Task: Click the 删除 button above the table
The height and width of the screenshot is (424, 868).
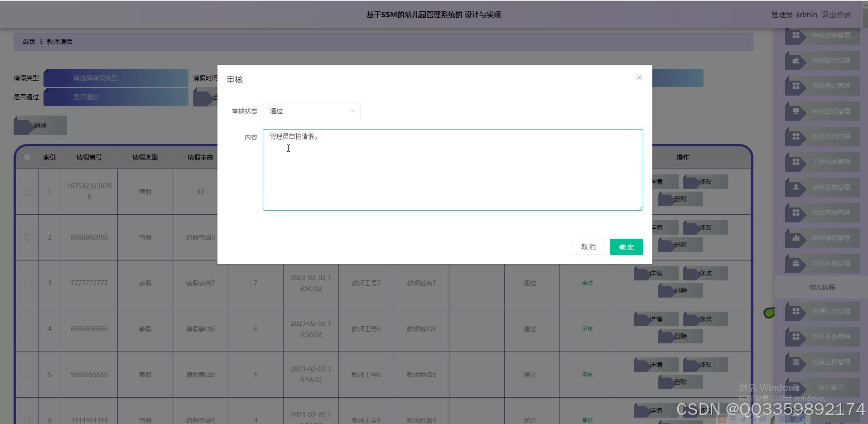Action: pyautogui.click(x=40, y=125)
